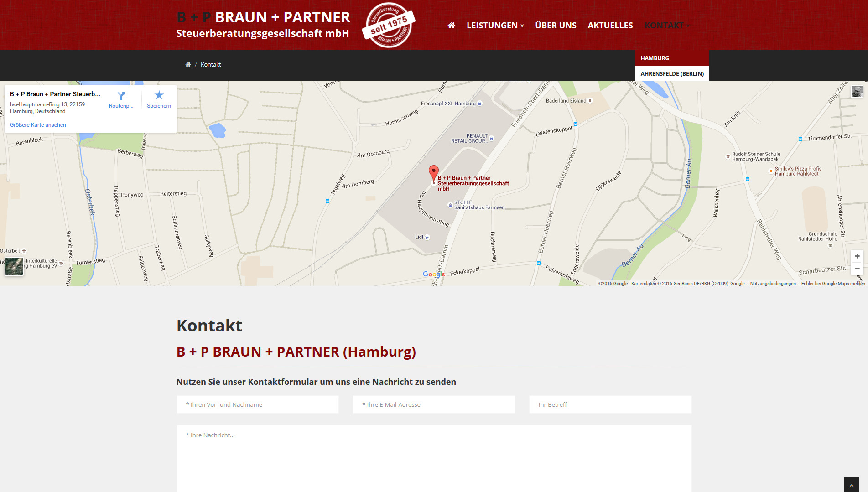Viewport: 868px width, 492px height.
Task: Focus the E-Mail-Adresse input field
Action: tap(434, 404)
